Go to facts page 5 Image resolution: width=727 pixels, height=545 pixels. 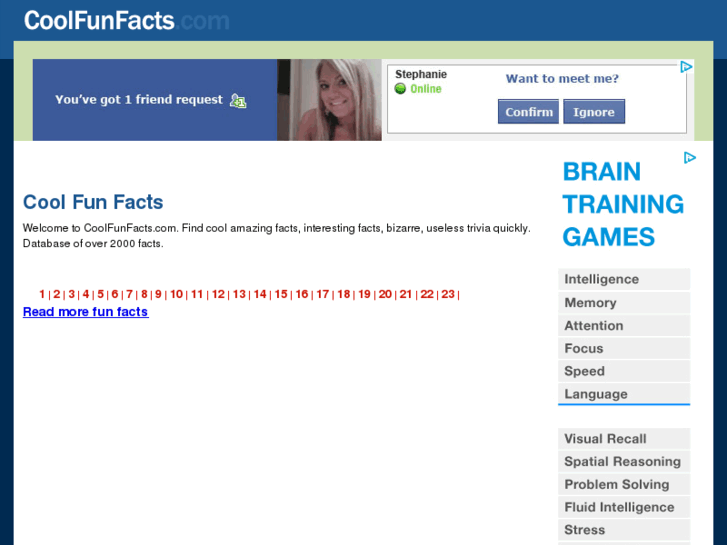(x=100, y=294)
